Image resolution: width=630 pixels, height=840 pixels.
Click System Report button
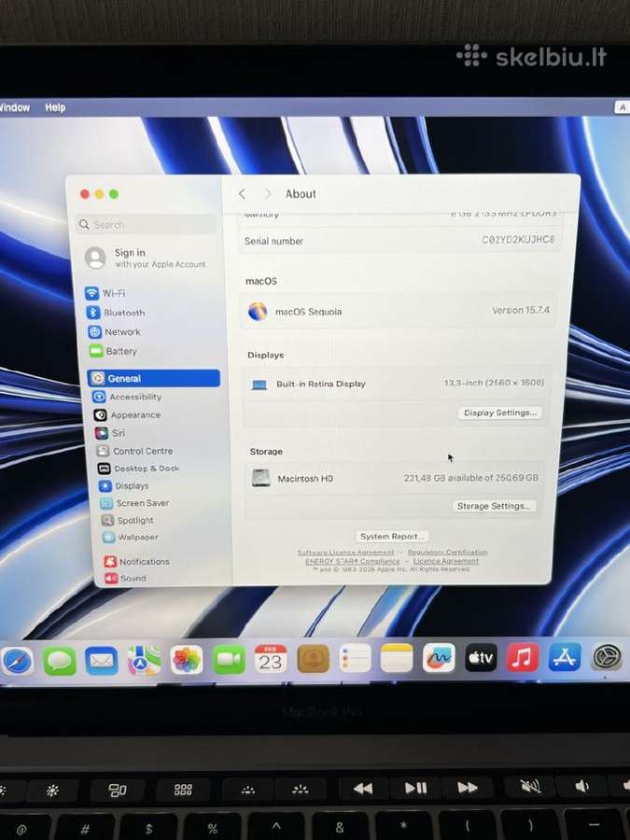392,537
